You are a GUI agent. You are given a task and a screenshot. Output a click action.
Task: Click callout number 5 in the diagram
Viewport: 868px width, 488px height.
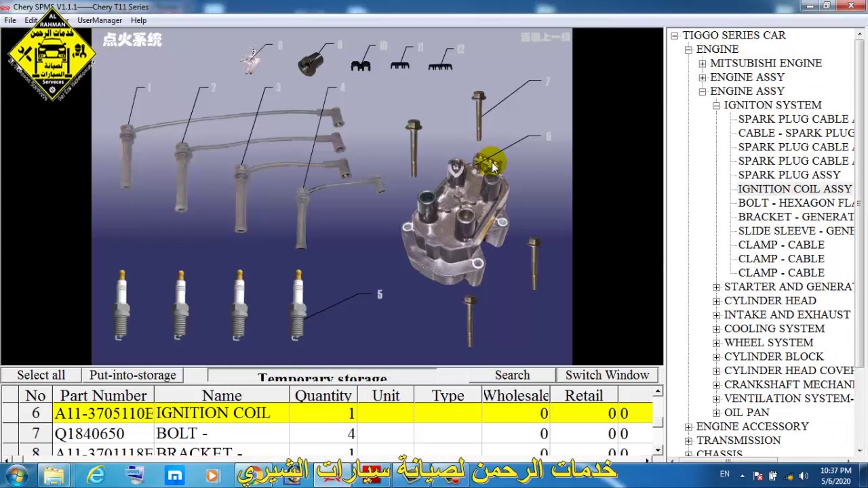tap(380, 295)
